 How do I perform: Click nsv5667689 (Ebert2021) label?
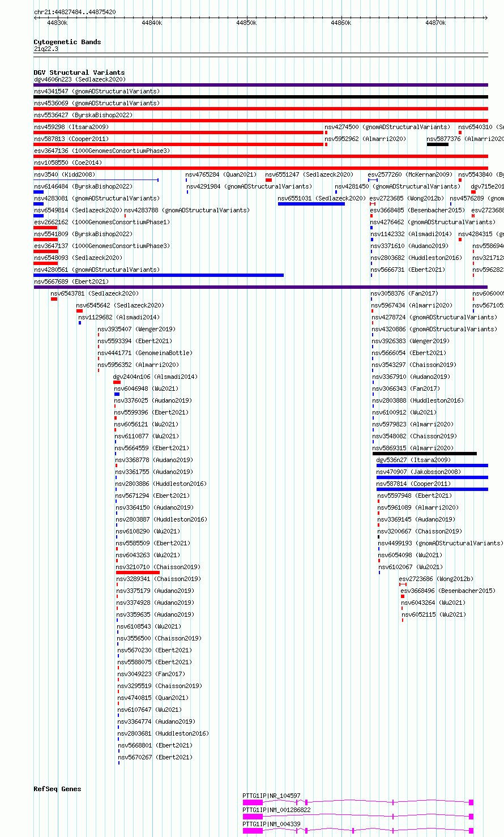tap(71, 281)
